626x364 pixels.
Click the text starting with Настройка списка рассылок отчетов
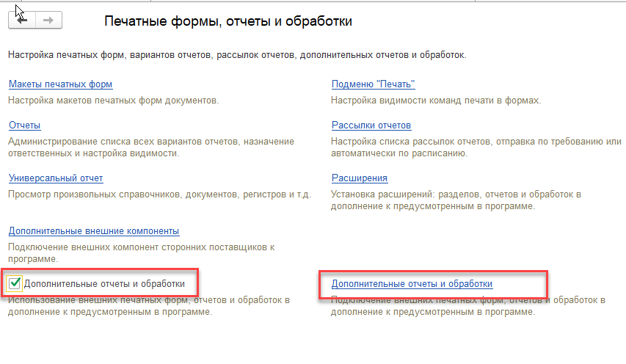click(x=476, y=148)
